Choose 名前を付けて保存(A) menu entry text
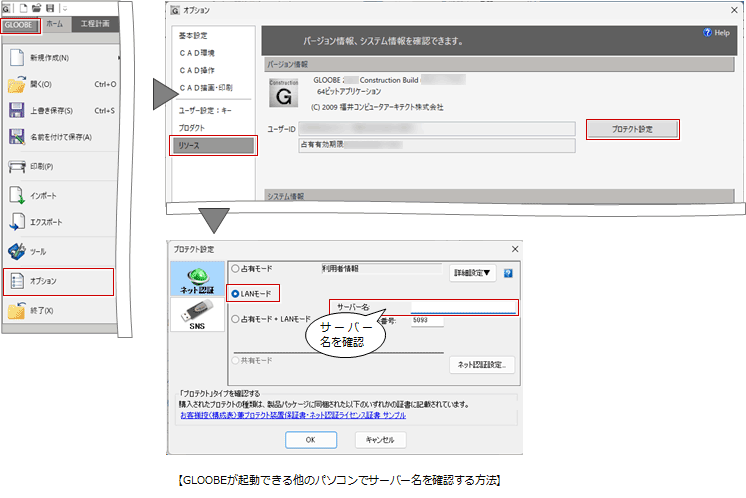The image size is (746, 498). coord(61,137)
